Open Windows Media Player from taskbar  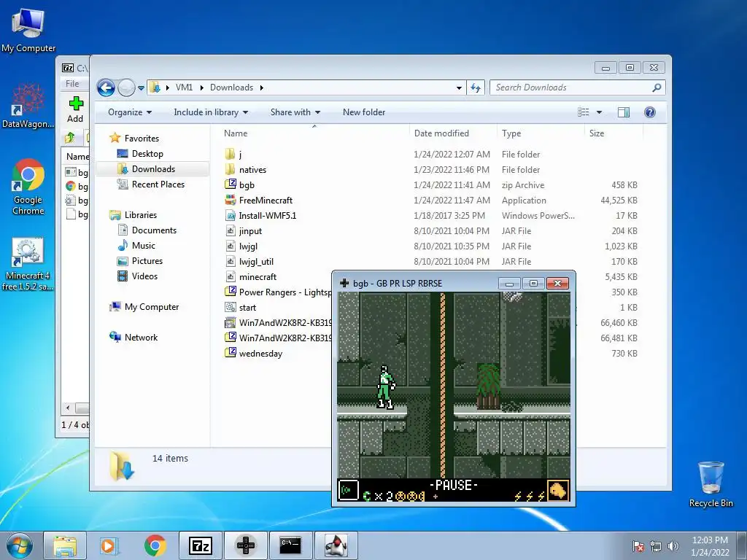point(109,545)
